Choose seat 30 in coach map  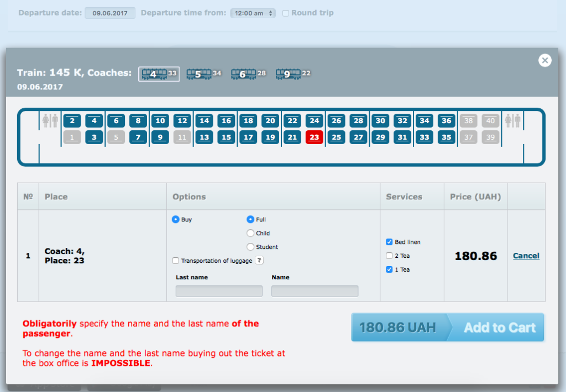point(380,121)
